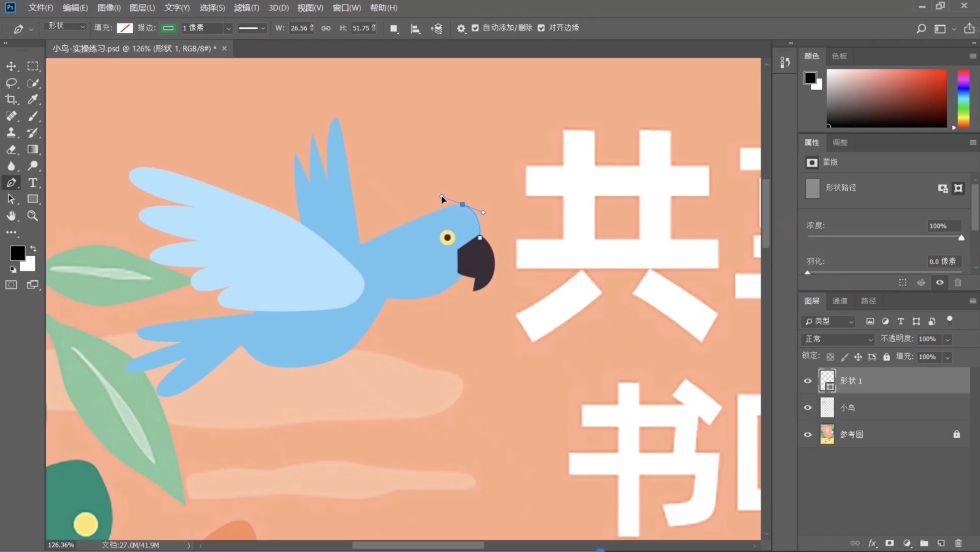Select the Zoom tool in toolbar
The width and height of the screenshot is (980, 552).
coord(33,216)
